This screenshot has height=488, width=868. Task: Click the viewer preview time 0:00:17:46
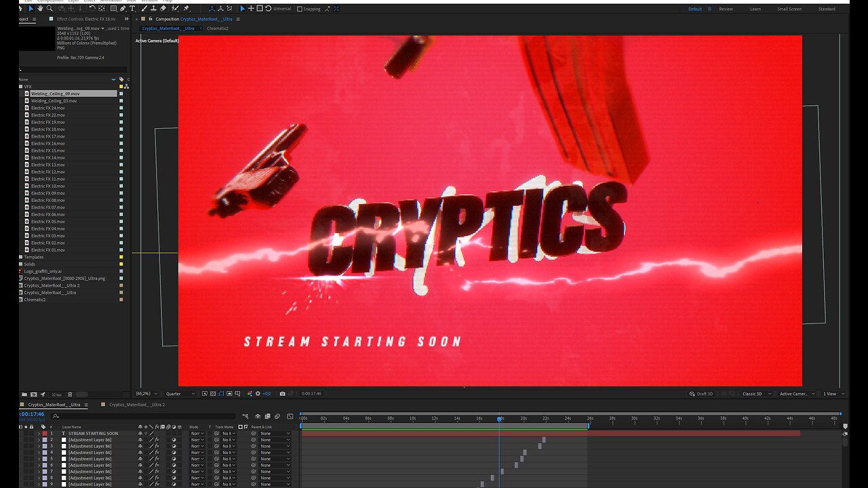[312, 394]
